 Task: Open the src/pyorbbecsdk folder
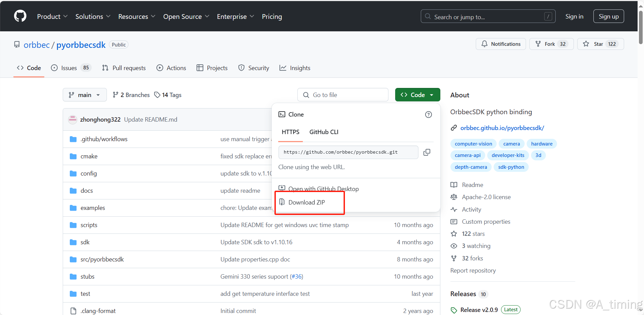click(102, 259)
